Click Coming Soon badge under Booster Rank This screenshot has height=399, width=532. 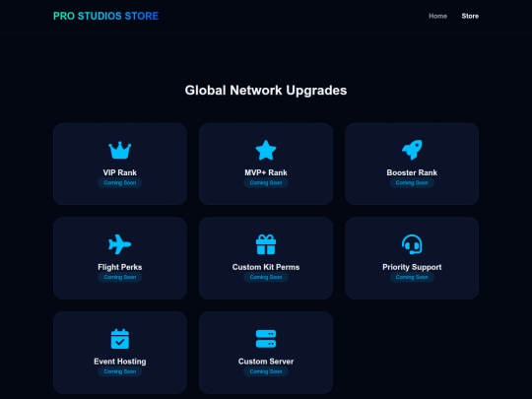412,182
